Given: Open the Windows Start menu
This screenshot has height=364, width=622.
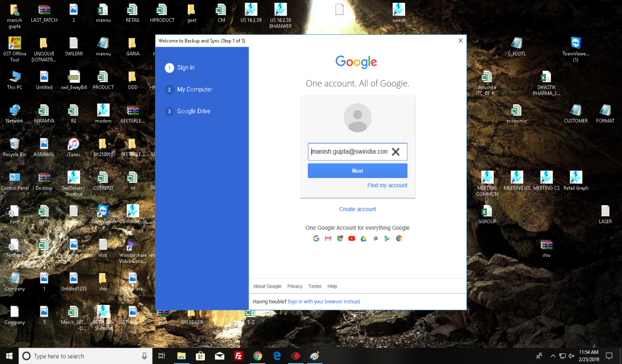Looking at the screenshot, I should point(9,356).
